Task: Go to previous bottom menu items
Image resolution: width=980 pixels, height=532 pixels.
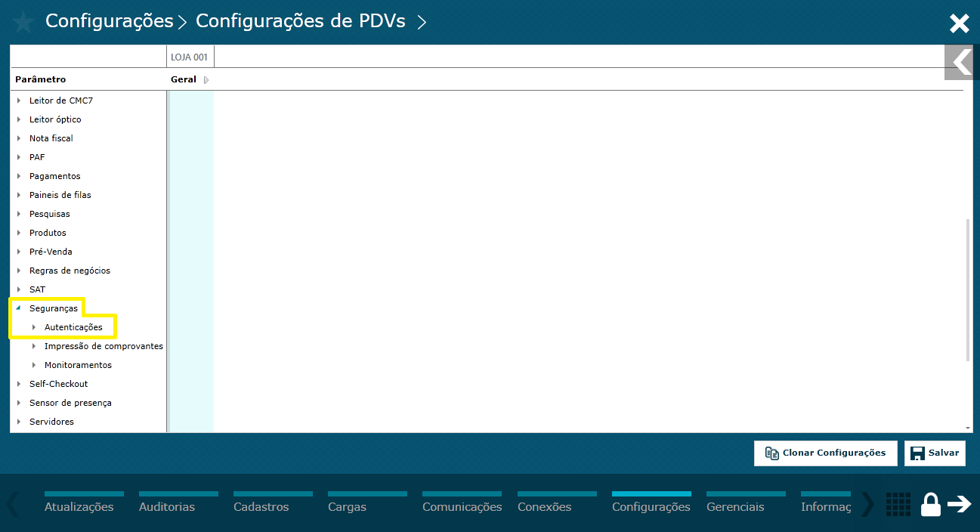Action: tap(13, 504)
